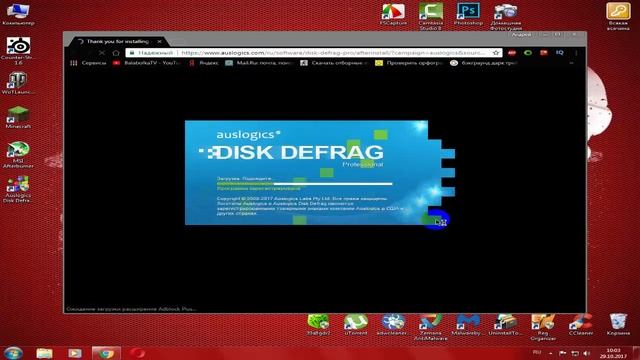This screenshot has height=360, width=640.
Task: Open the uTorrent desktop shortcut
Action: [x=356, y=325]
